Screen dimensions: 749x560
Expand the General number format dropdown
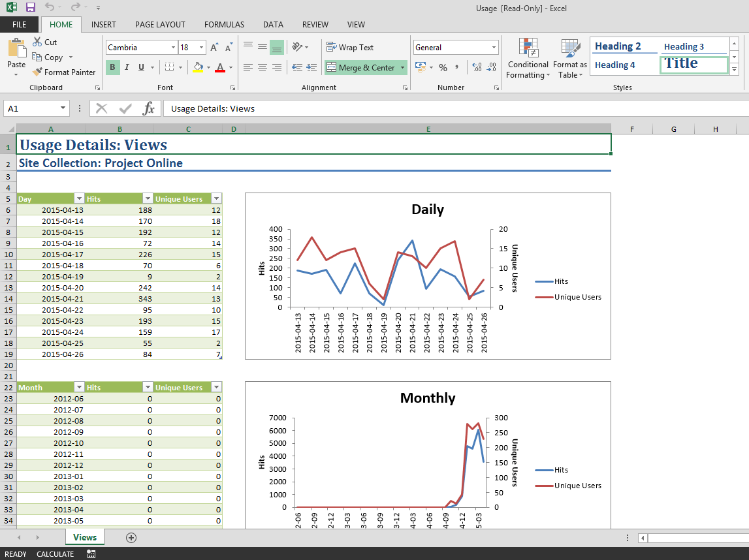point(493,47)
